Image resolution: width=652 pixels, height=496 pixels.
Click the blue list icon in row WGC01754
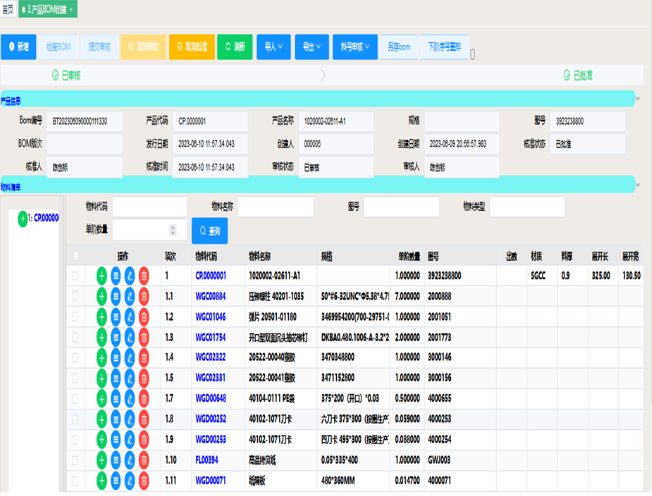point(116,337)
